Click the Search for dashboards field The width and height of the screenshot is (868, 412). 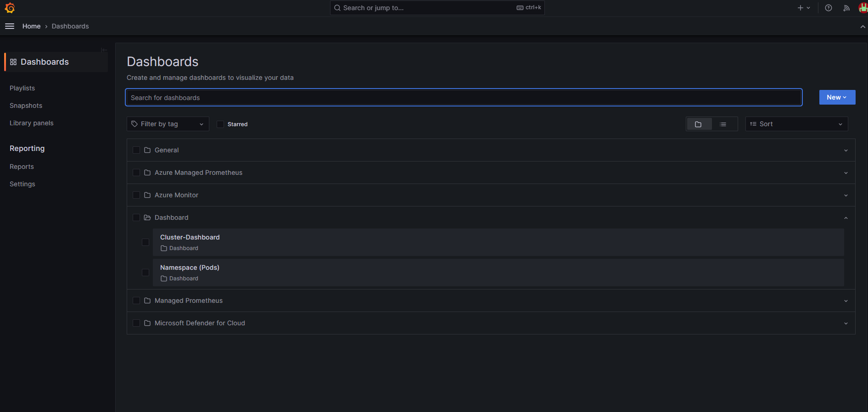[x=464, y=98]
